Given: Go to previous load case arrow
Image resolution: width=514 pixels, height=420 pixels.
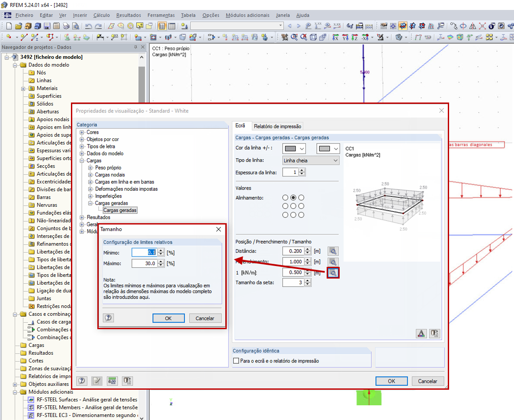Looking at the screenshot, I should (289, 26).
